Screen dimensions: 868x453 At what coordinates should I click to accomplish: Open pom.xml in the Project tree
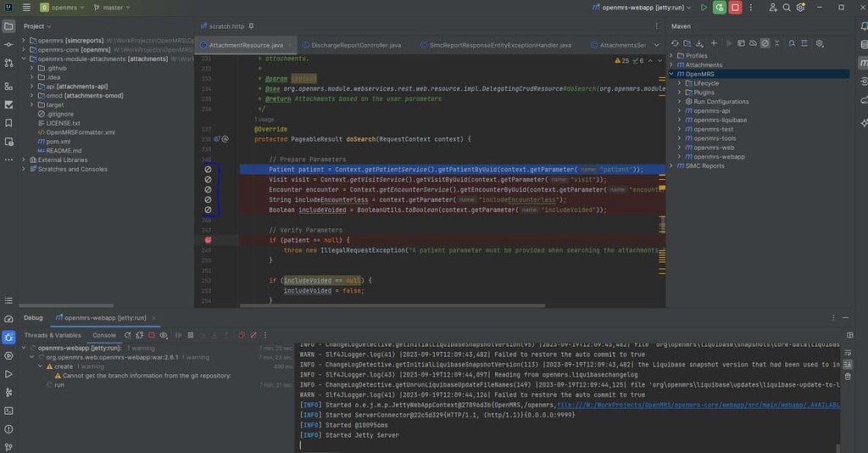[x=58, y=142]
